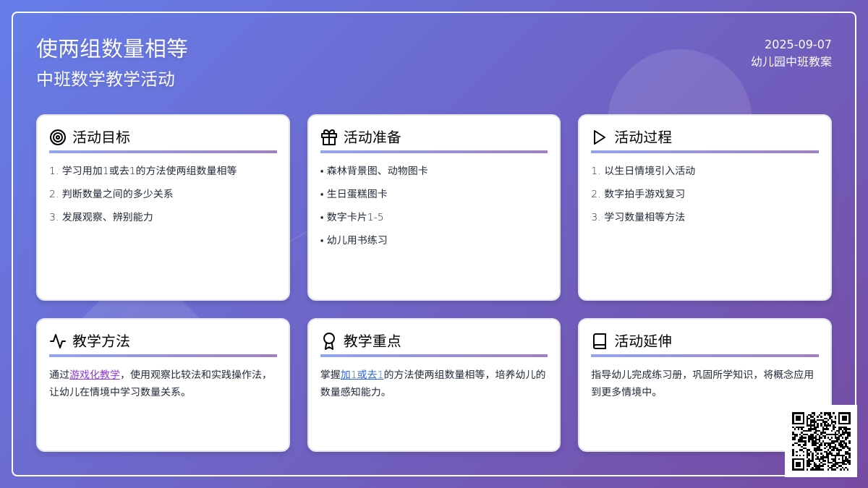
Task: Click step 以生日情境引入活动
Action: (650, 171)
